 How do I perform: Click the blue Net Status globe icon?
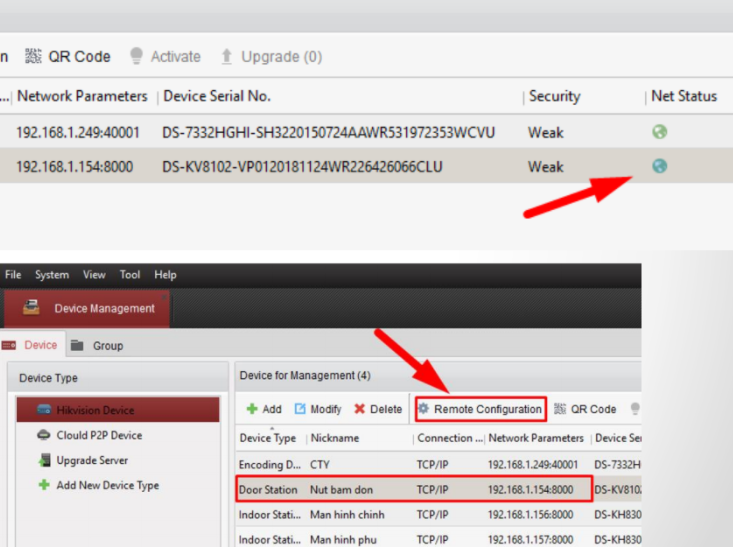(659, 167)
